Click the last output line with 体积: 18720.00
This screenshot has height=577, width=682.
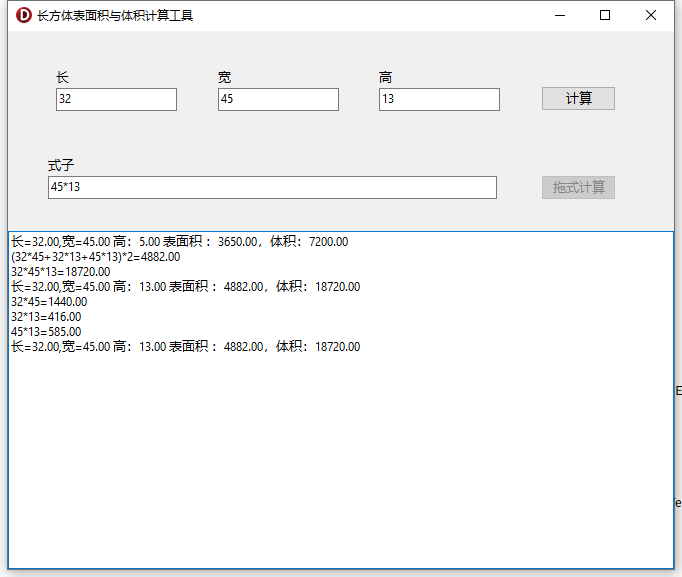[186, 347]
